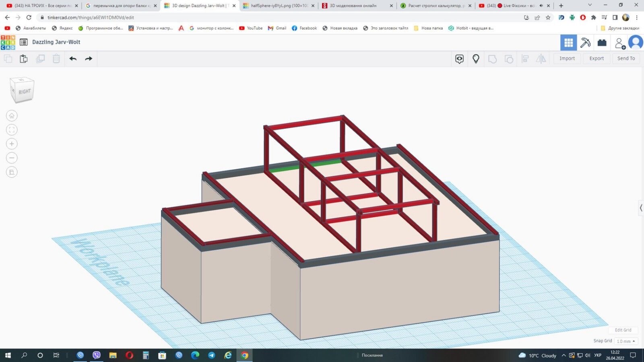The image size is (644, 362).
Task: Toggle orthographic perspective view button
Action: [12, 172]
